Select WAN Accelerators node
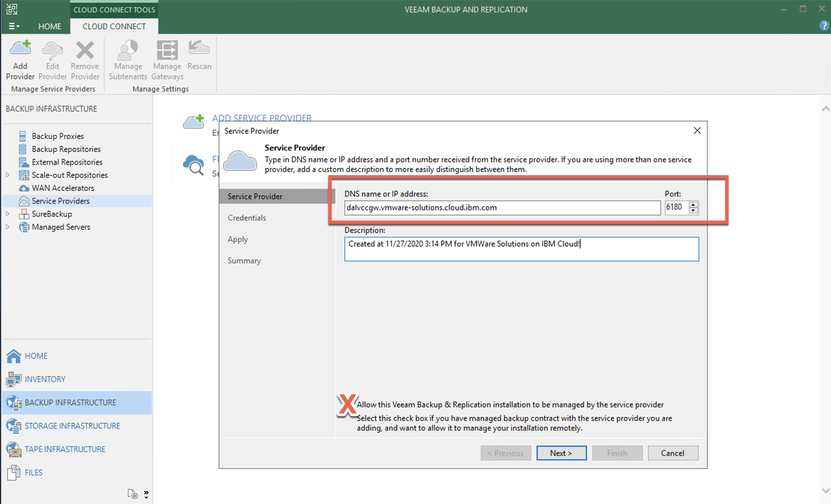This screenshot has height=504, width=831. [x=63, y=188]
